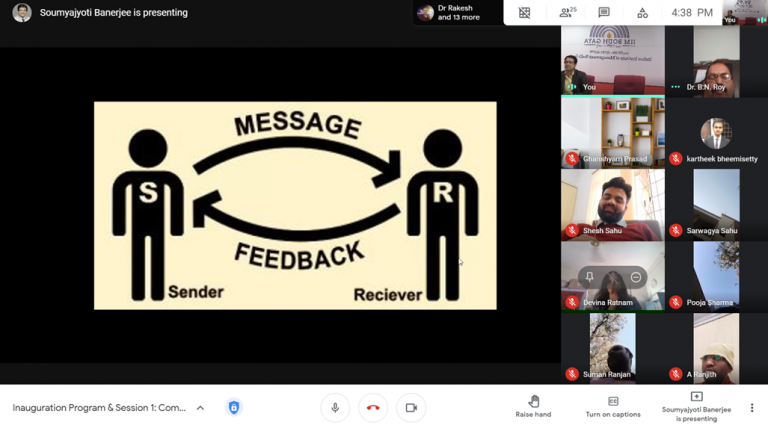Open the chat panel icon
Screen dimensions: 768x431
click(604, 13)
